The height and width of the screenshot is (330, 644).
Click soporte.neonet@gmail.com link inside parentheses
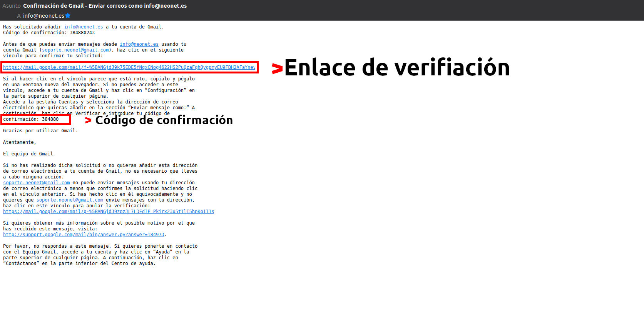coord(75,50)
